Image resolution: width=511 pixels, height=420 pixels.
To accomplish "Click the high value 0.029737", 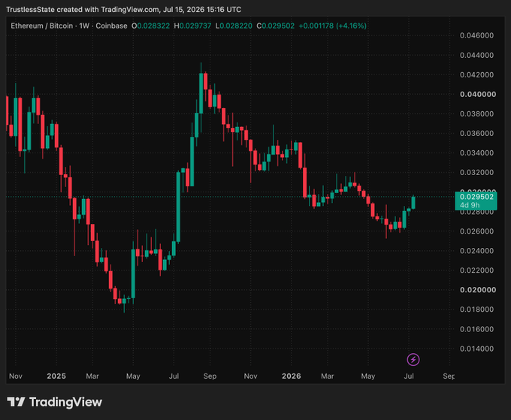I will (x=195, y=26).
